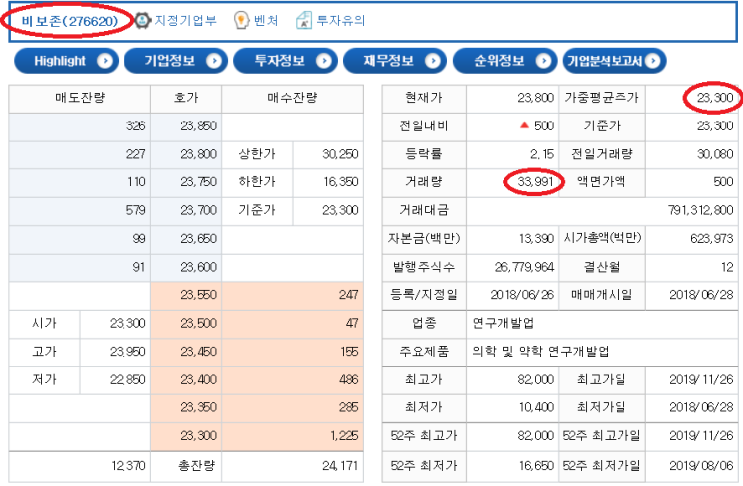Click the 지정기업부 label
Image resolution: width=743 pixels, height=486 pixels.
coord(185,20)
